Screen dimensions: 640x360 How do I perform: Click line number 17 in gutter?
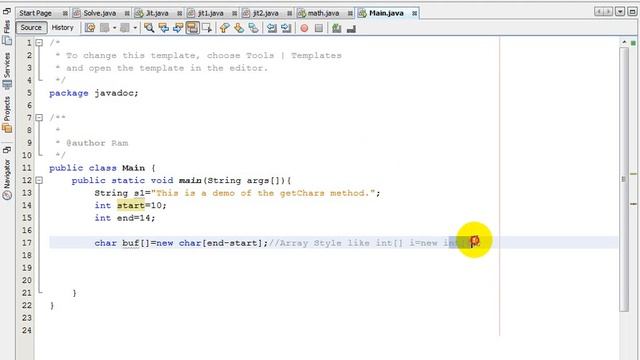(x=27, y=243)
